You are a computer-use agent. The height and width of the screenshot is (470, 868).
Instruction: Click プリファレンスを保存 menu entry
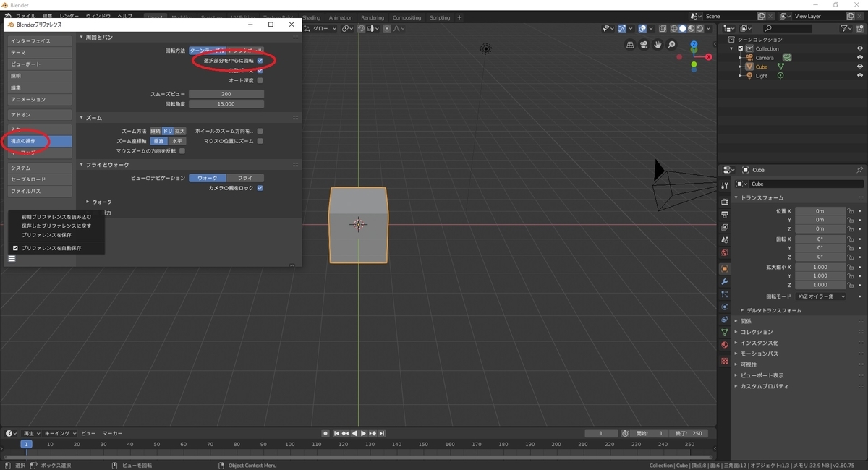pos(46,235)
